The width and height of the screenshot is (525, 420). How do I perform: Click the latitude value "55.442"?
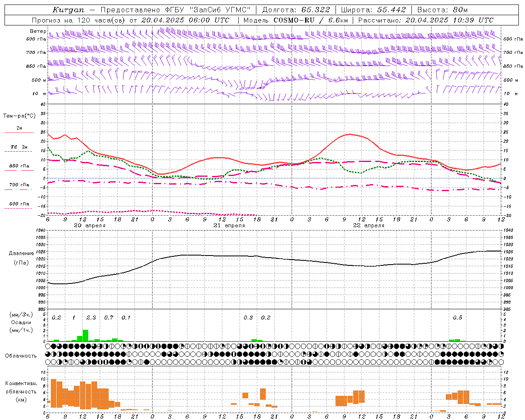click(392, 10)
